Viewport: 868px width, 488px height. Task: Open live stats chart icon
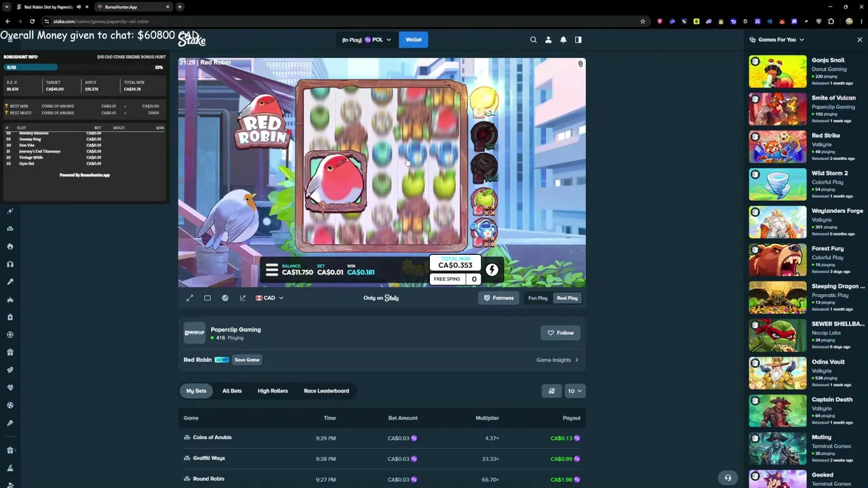pos(225,298)
